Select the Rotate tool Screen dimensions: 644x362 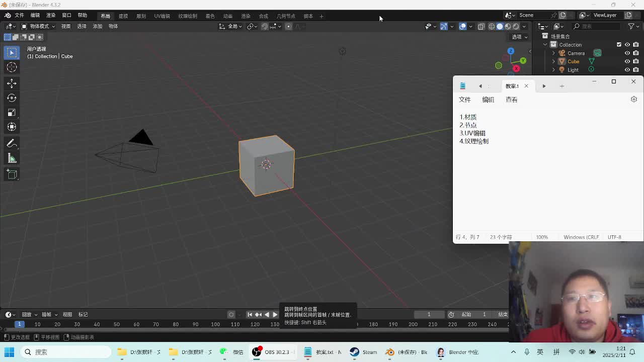point(12,98)
